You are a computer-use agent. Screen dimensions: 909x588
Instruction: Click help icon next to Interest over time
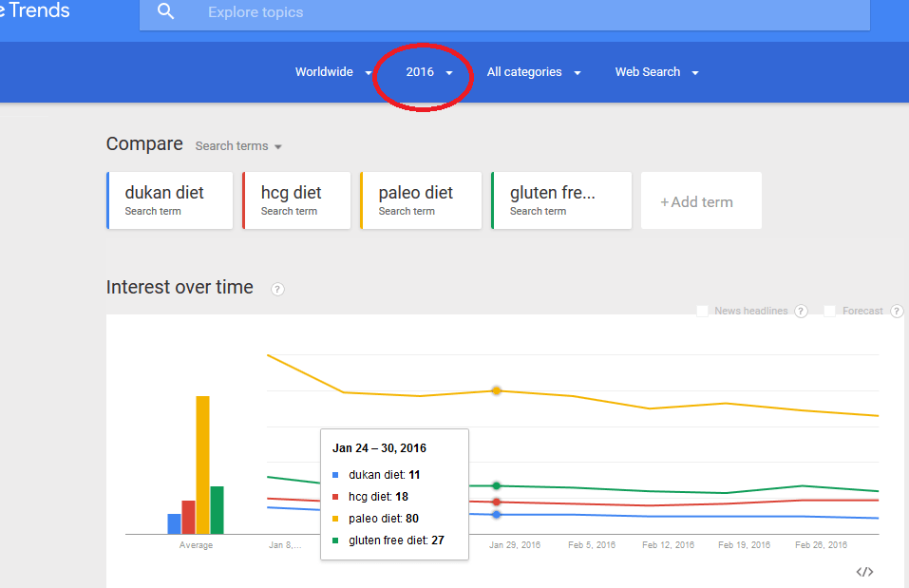277,289
